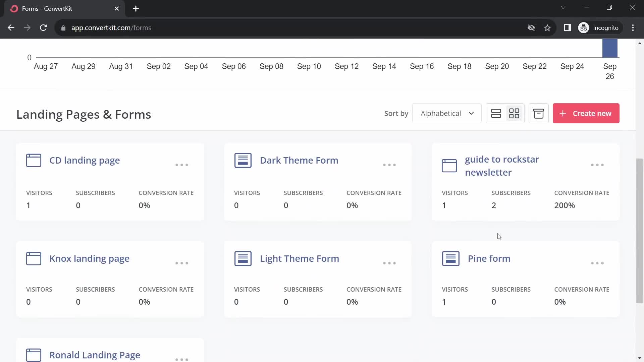Click the browser address bar URL
The height and width of the screenshot is (362, 644).
[111, 27]
